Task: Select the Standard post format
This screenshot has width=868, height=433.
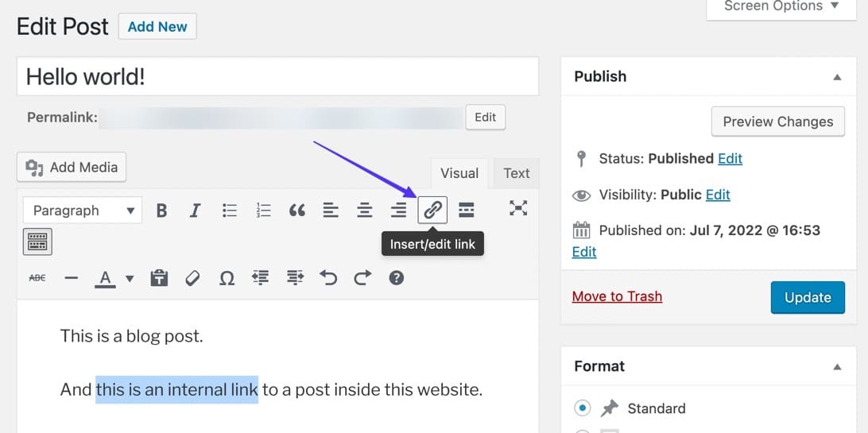Action: pos(583,408)
